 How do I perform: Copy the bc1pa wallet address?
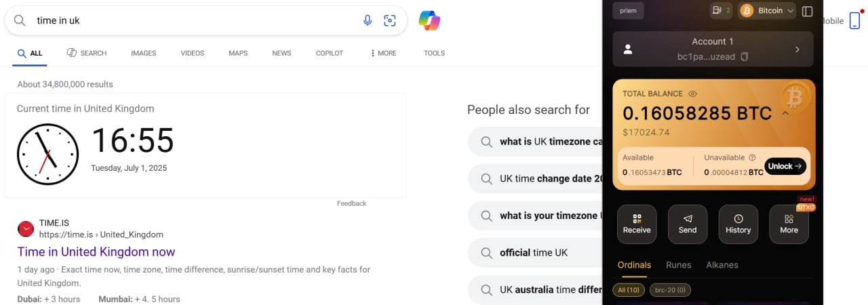pyautogui.click(x=745, y=57)
